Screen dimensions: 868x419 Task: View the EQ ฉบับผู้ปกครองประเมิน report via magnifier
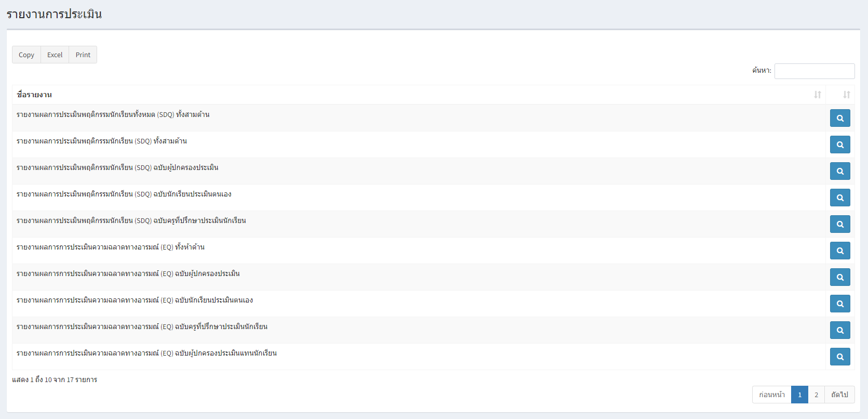840,277
